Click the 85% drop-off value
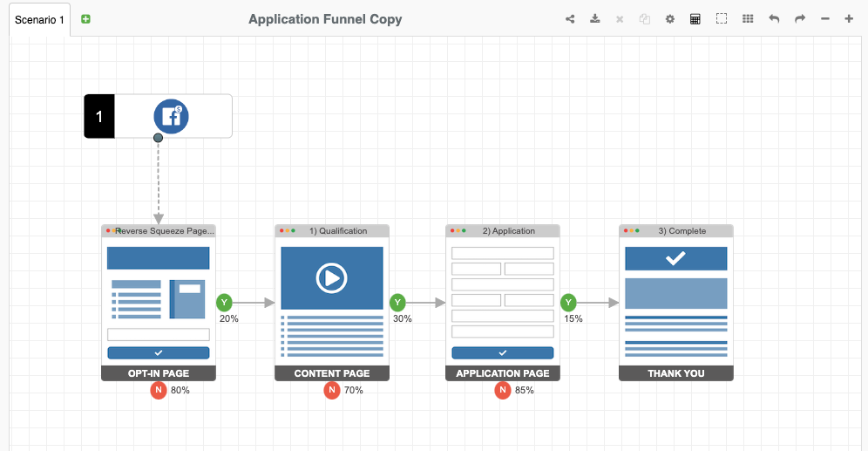Viewport: 868px width, 451px height. coord(525,390)
